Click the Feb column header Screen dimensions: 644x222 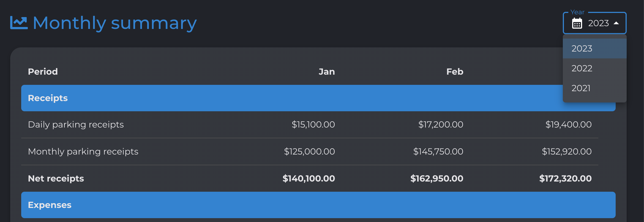coord(455,72)
